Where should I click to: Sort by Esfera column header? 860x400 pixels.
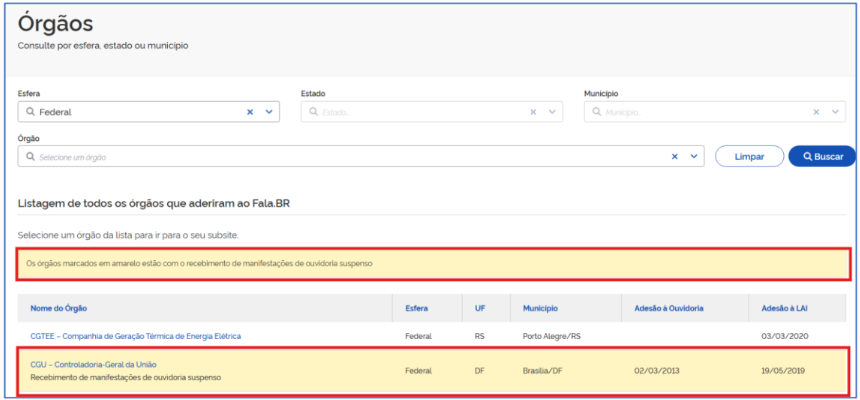point(416,308)
